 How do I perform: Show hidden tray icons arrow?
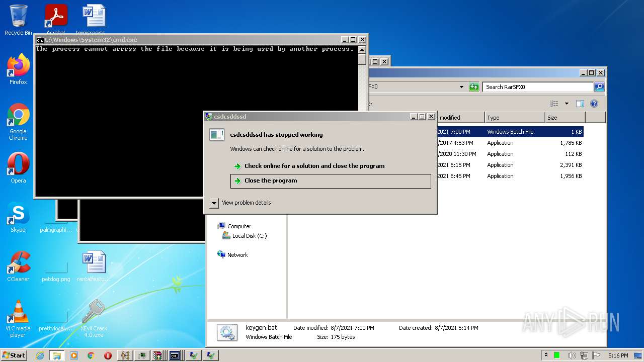tap(546, 355)
